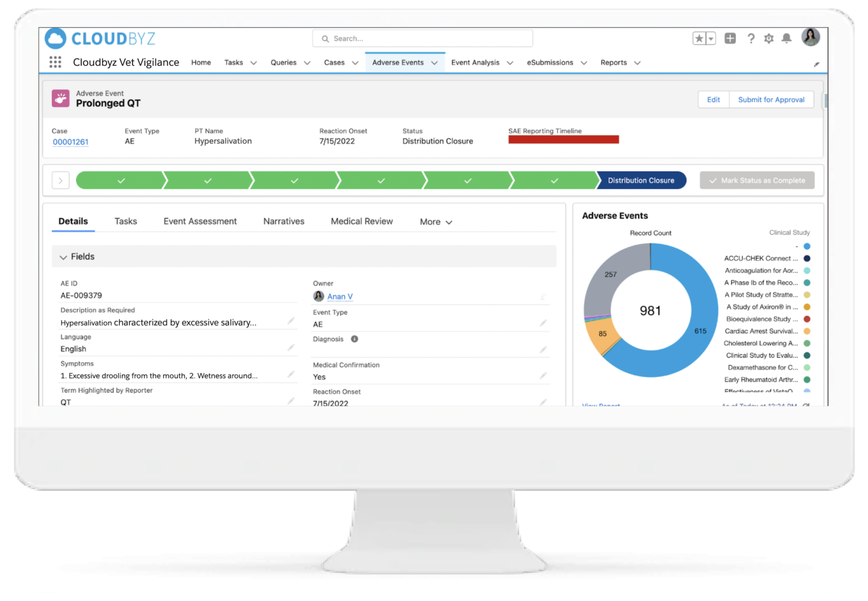The width and height of the screenshot is (868, 601).
Task: Click the red SAE Reporting Timeline bar
Action: [x=563, y=140]
